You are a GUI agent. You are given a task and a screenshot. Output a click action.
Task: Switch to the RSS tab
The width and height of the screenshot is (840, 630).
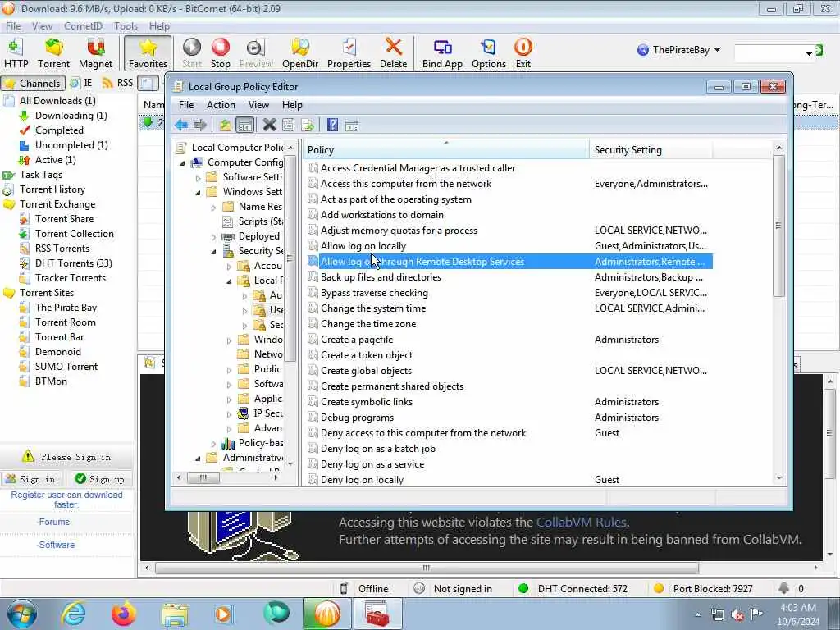pyautogui.click(x=117, y=83)
